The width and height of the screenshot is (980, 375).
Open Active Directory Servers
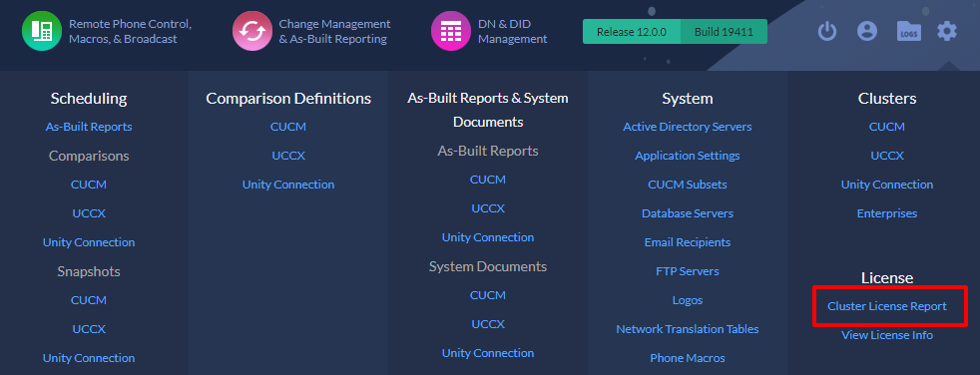[688, 127]
